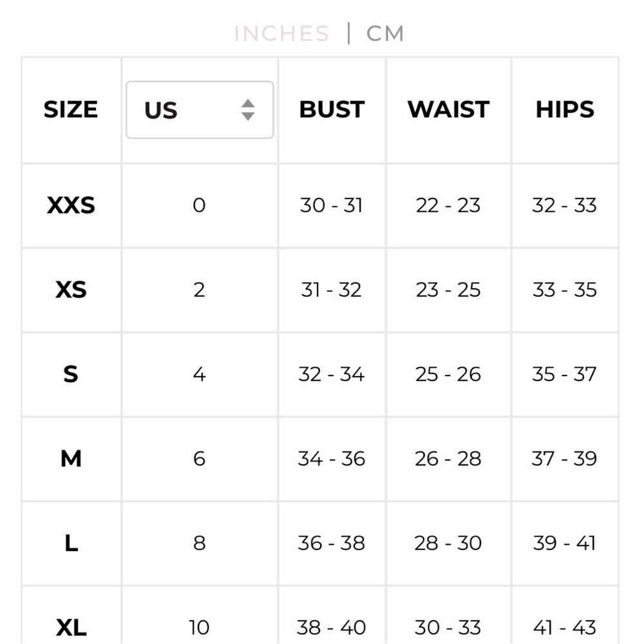The image size is (644, 644).
Task: Select the L size row label
Action: (71, 543)
